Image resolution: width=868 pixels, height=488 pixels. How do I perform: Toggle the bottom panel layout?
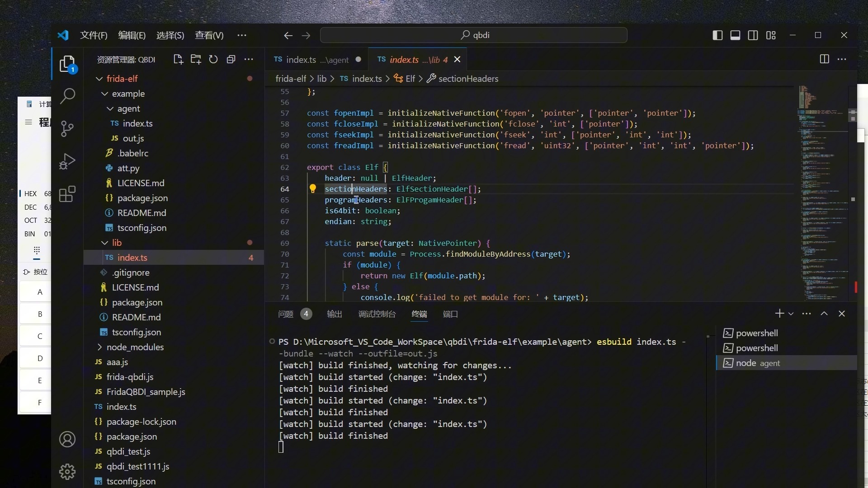735,35
